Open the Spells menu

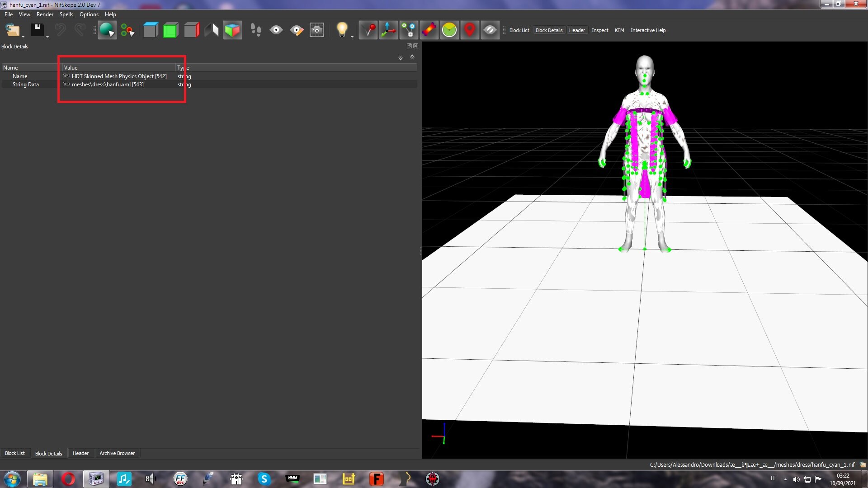coord(66,14)
